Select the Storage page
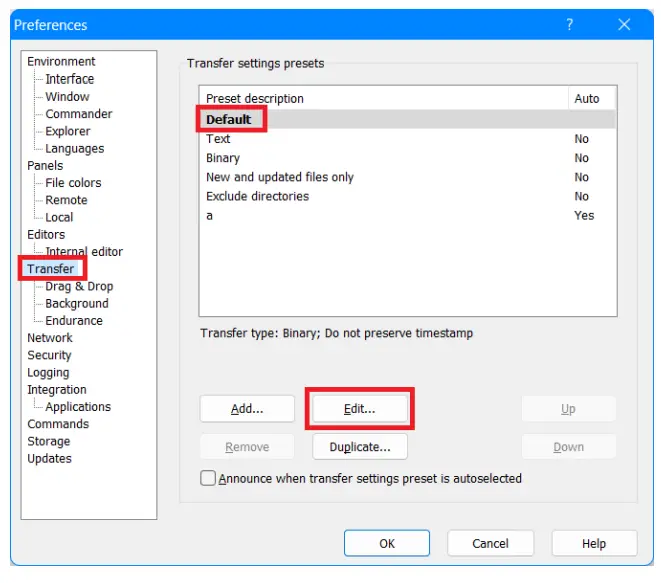661x583 pixels. 48,441
